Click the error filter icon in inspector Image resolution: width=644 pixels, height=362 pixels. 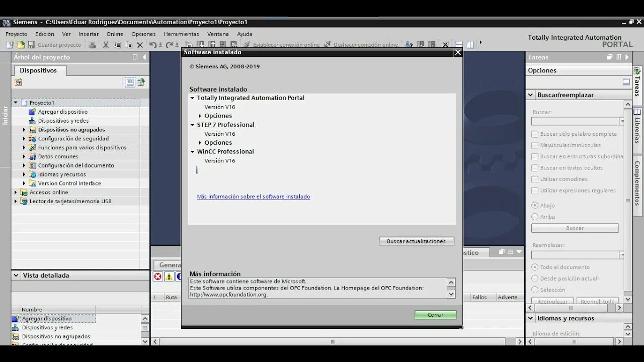tap(158, 277)
